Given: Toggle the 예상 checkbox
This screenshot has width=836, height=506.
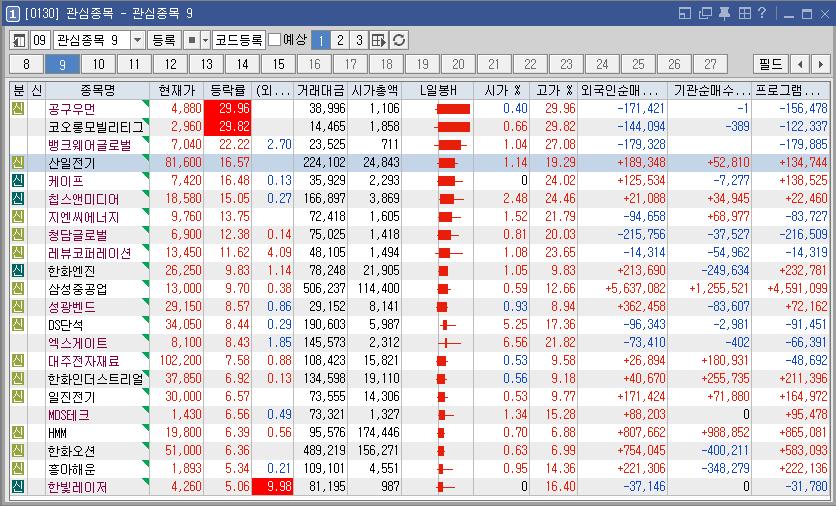Looking at the screenshot, I should 274,40.
